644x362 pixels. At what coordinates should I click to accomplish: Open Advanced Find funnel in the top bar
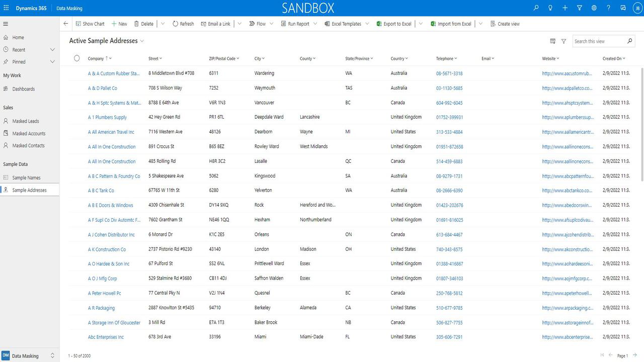point(580,8)
